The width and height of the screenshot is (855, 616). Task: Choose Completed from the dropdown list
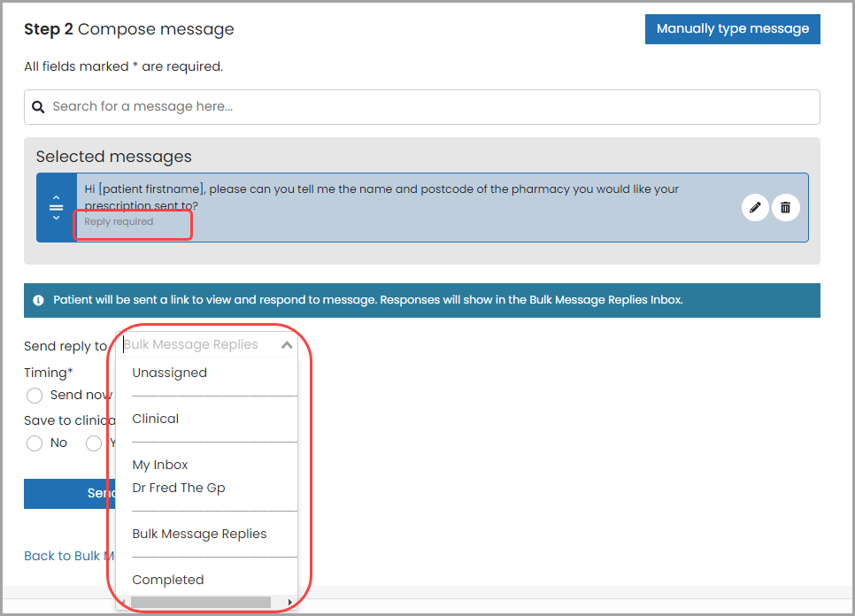coord(168,580)
